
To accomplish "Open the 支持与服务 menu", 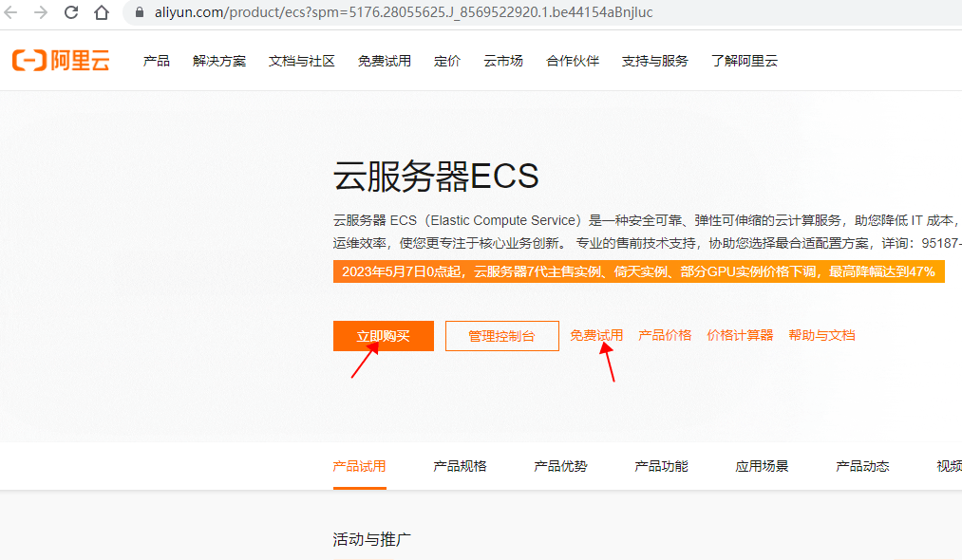I will 654,61.
